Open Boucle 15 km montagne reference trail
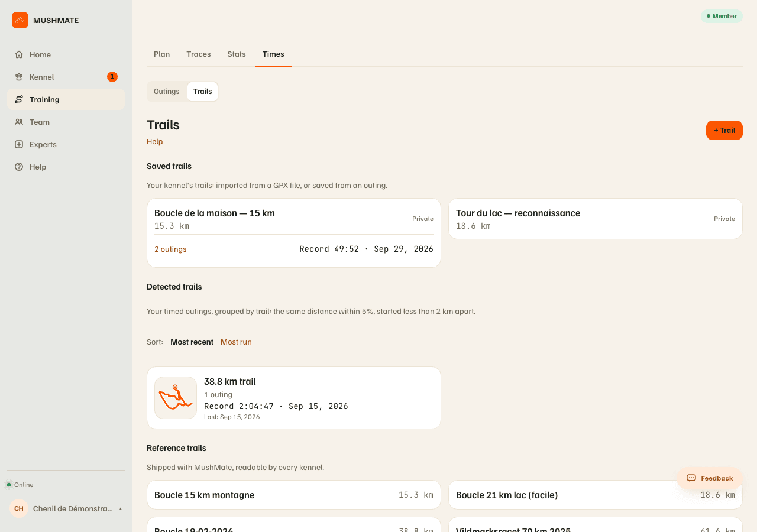 click(294, 495)
